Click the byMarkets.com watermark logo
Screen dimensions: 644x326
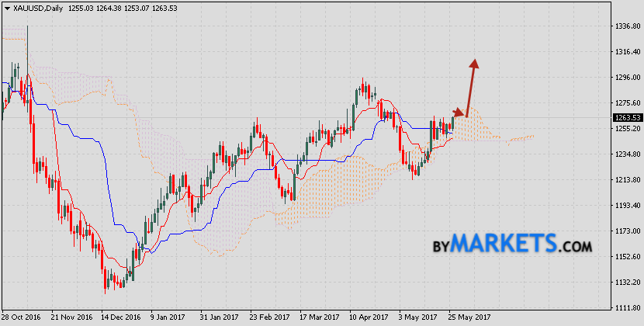(x=511, y=244)
